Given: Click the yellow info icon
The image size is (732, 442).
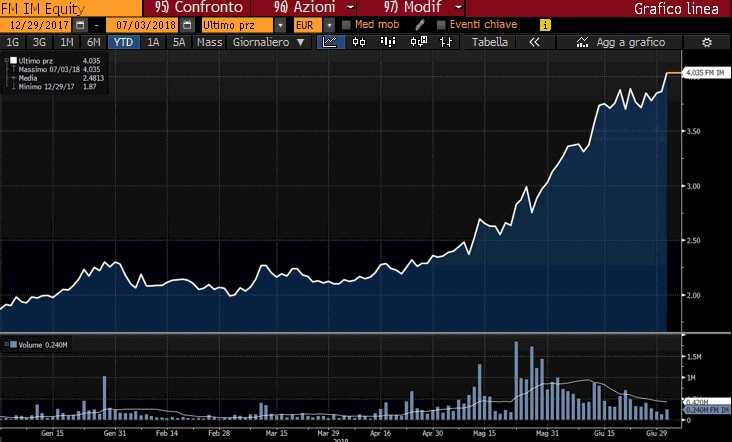Looking at the screenshot, I should (x=545, y=25).
